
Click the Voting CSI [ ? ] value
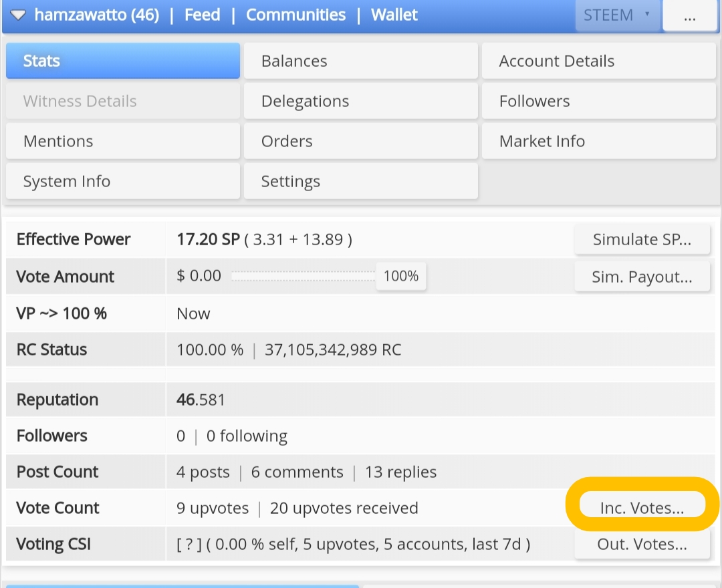(189, 545)
